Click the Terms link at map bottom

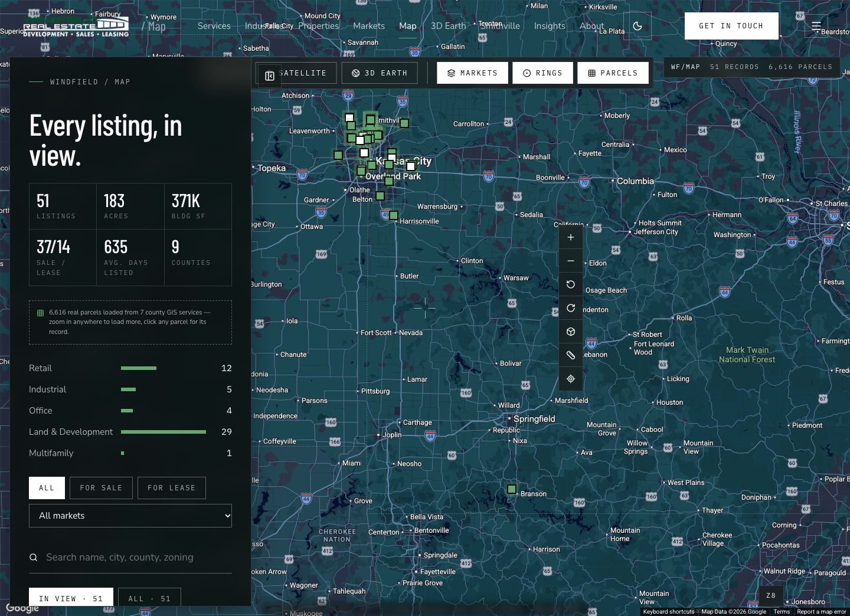(782, 612)
